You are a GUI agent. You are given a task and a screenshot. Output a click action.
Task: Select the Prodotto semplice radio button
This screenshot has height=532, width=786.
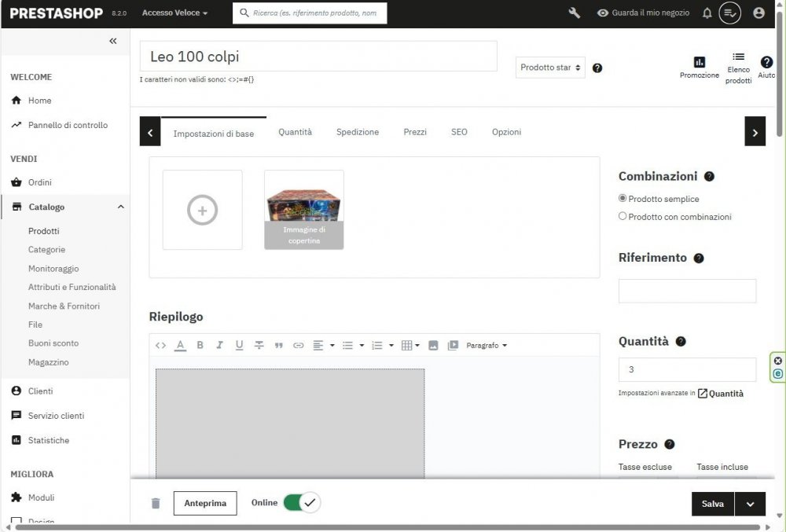(622, 198)
